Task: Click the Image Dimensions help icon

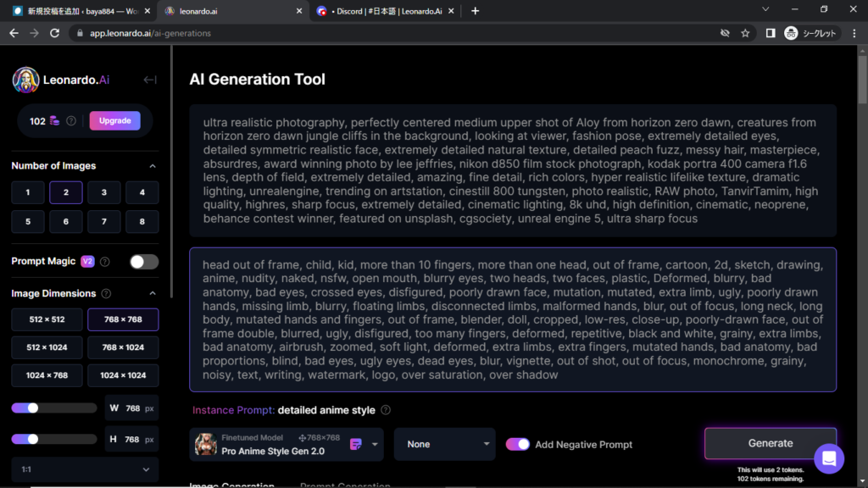Action: [x=106, y=294]
